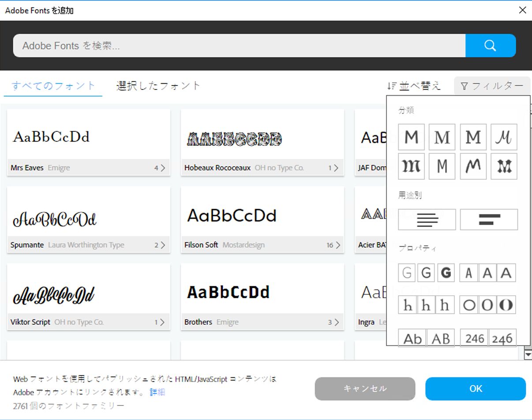Select the blackletter classification filter
Viewport: 532px width, 420px height.
click(x=411, y=167)
